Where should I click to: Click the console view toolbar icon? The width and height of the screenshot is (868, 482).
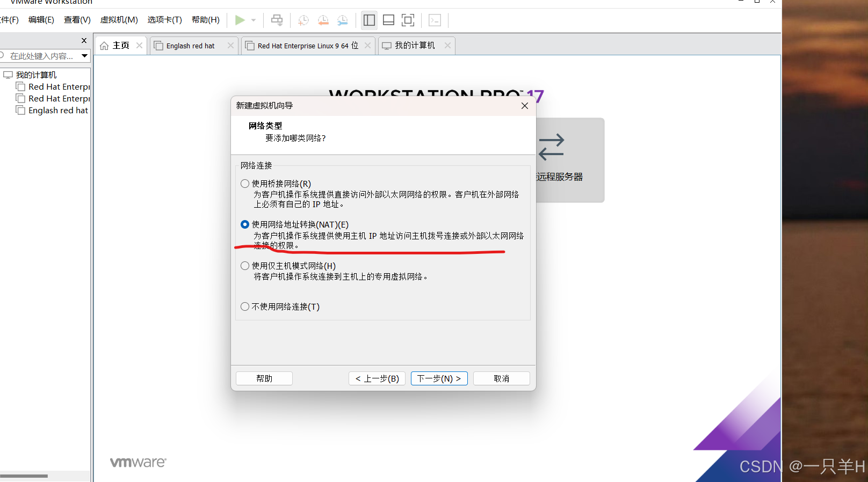(x=435, y=20)
